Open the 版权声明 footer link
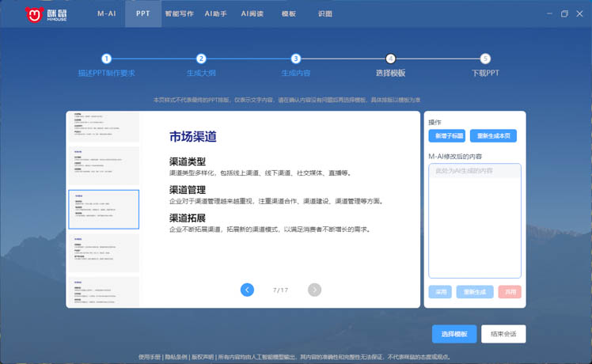Screen dimensions: 592x364 point(203,357)
